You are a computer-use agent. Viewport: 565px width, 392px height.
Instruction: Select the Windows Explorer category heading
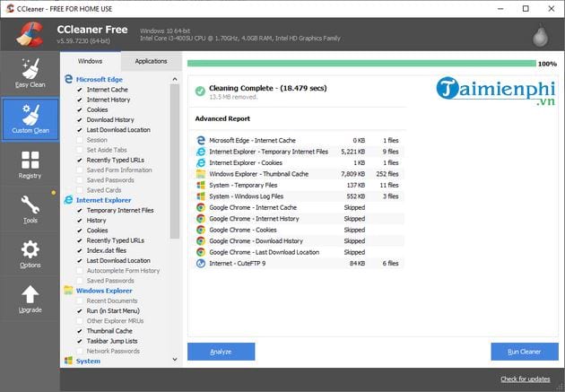pos(104,291)
